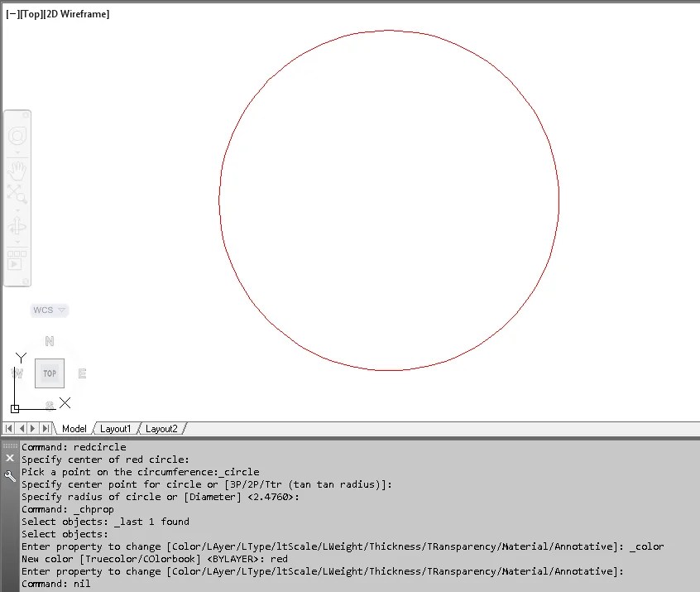Open the Full Navigation Wheel tool
Screen dimensions: 700x592
click(17, 134)
